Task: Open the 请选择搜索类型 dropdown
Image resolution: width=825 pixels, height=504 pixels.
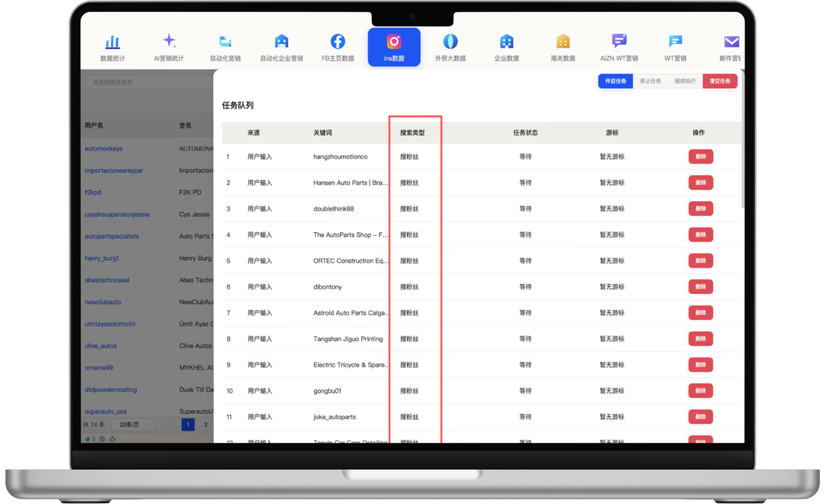Action: [149, 82]
